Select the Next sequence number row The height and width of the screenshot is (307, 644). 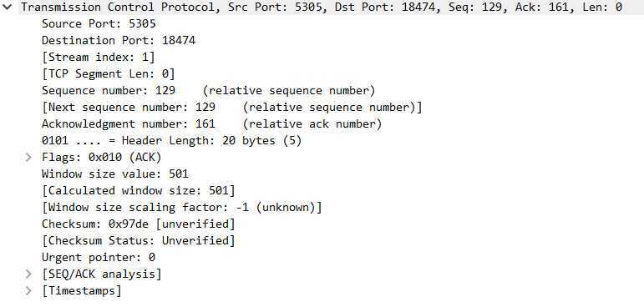[231, 107]
